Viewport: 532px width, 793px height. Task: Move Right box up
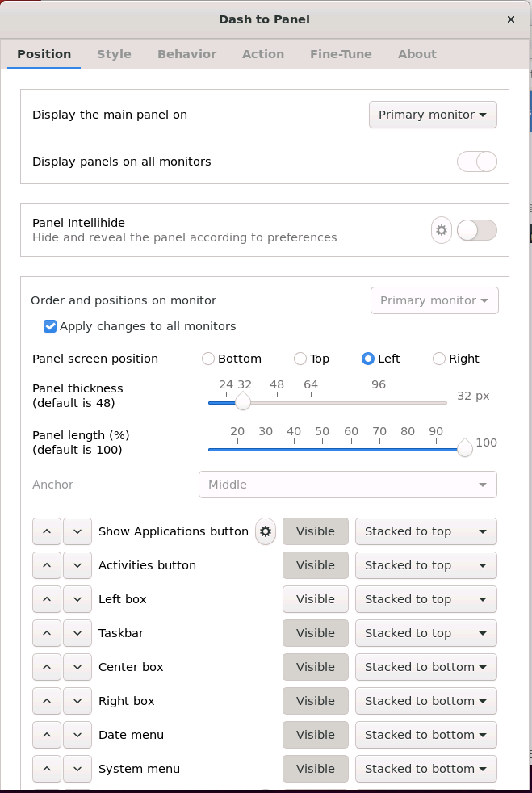click(47, 701)
